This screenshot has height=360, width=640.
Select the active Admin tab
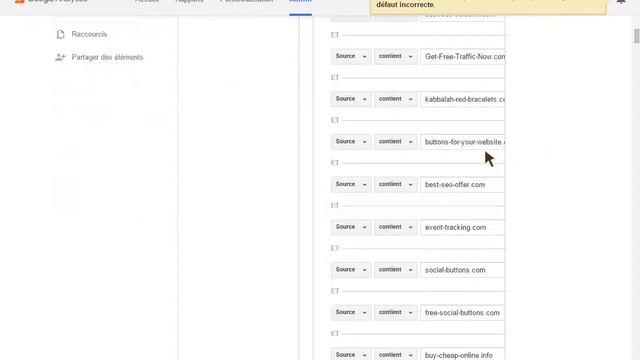300,2
